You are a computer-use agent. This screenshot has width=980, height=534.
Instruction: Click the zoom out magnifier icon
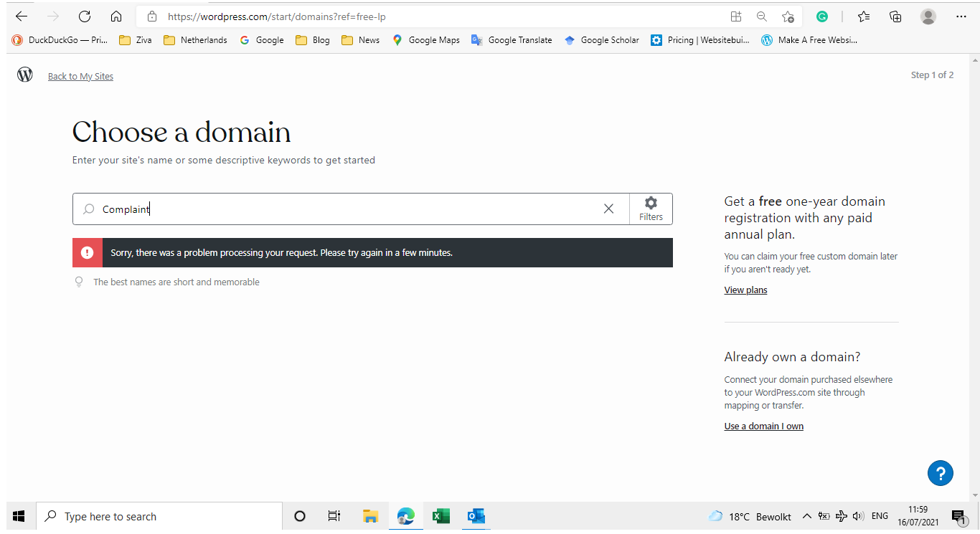pos(762,16)
